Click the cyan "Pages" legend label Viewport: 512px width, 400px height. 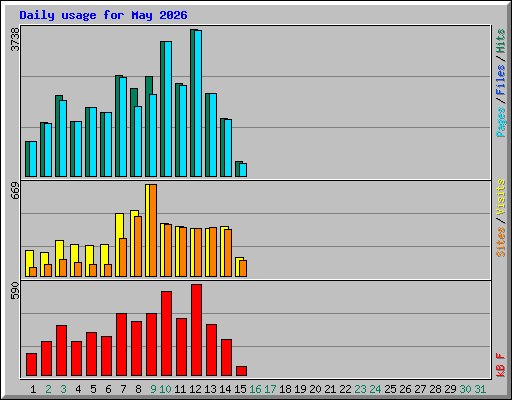(x=501, y=122)
